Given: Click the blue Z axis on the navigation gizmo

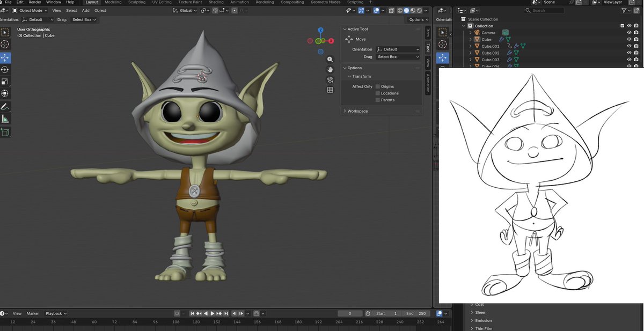Looking at the screenshot, I should pos(320,31).
